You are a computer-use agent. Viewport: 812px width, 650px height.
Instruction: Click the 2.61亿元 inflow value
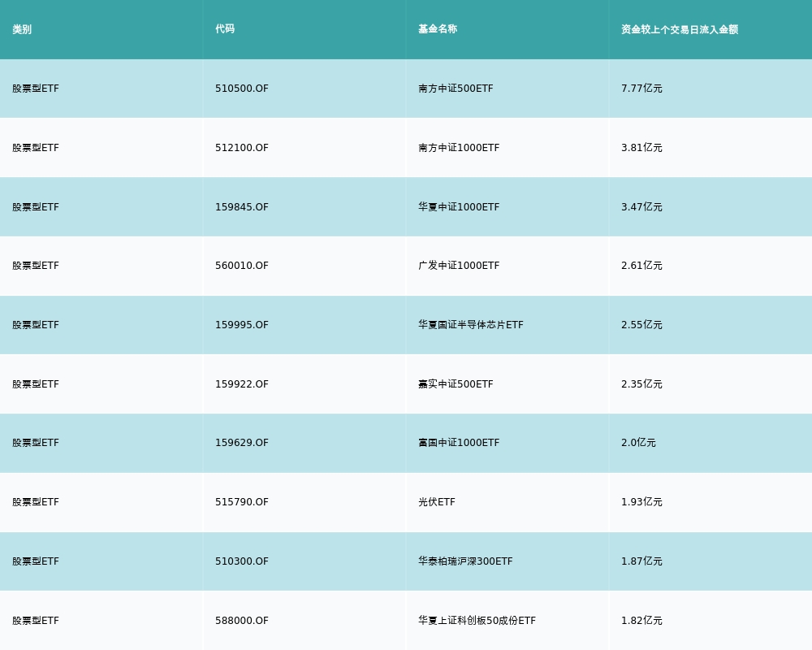coord(641,266)
